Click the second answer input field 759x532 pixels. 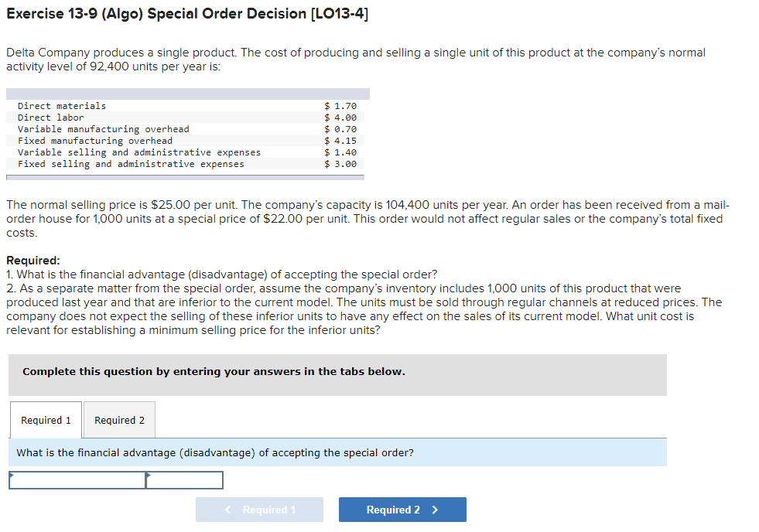pos(184,479)
